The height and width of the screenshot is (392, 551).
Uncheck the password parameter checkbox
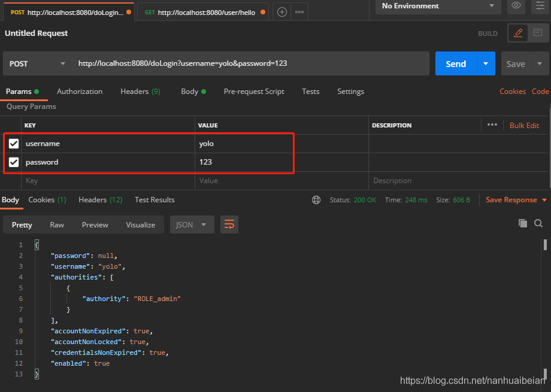coord(14,162)
